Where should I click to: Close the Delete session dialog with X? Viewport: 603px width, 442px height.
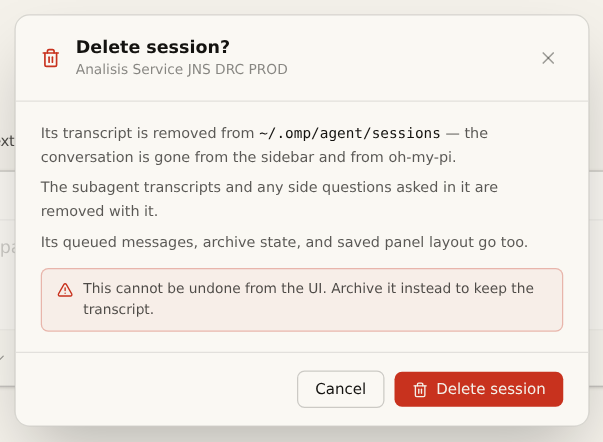point(548,58)
